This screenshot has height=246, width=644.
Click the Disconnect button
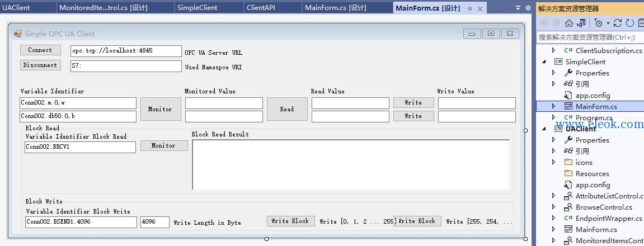click(x=40, y=65)
